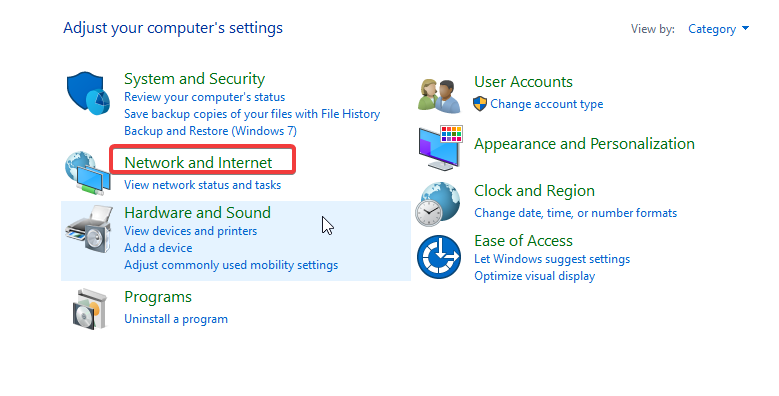This screenshot has height=396, width=779.
Task: Open View devices and printers
Action: point(190,231)
